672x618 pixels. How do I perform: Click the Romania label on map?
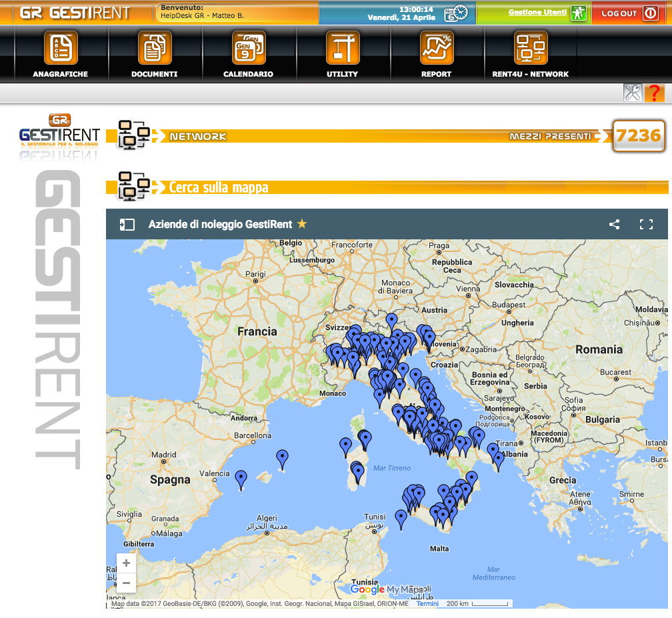[x=599, y=349]
